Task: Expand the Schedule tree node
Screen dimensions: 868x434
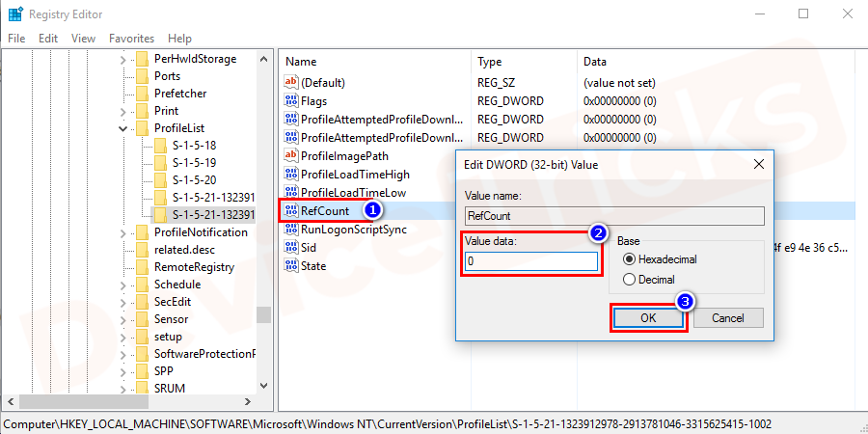Action: click(x=123, y=285)
